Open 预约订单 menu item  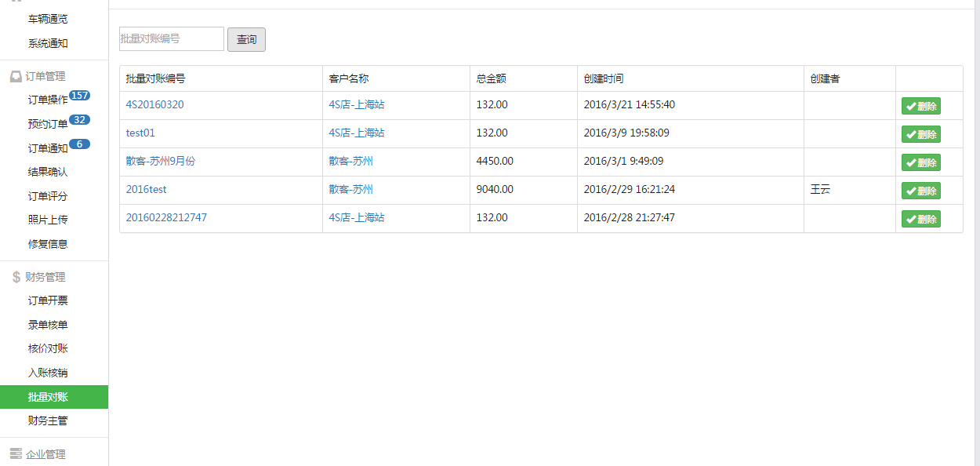click(x=48, y=124)
